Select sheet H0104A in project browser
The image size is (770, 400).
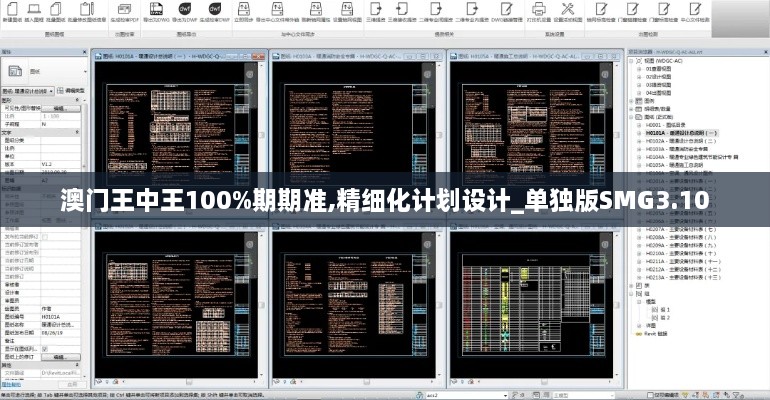[692, 157]
